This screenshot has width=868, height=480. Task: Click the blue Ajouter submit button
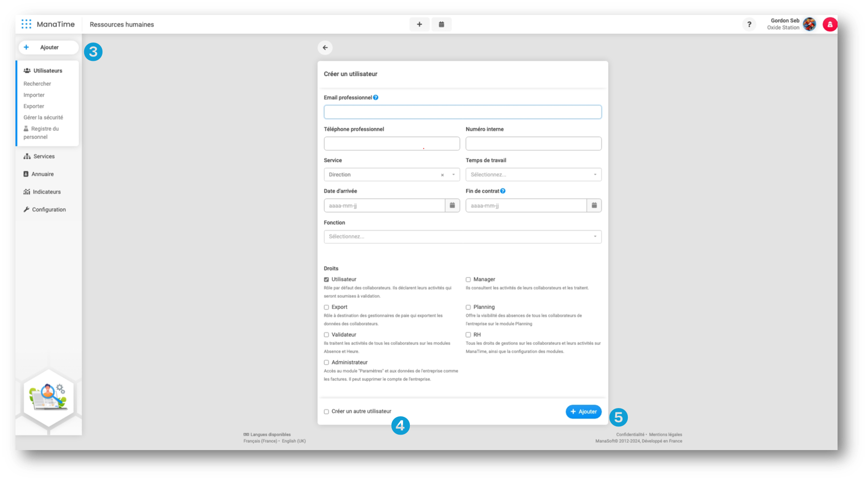(583, 411)
